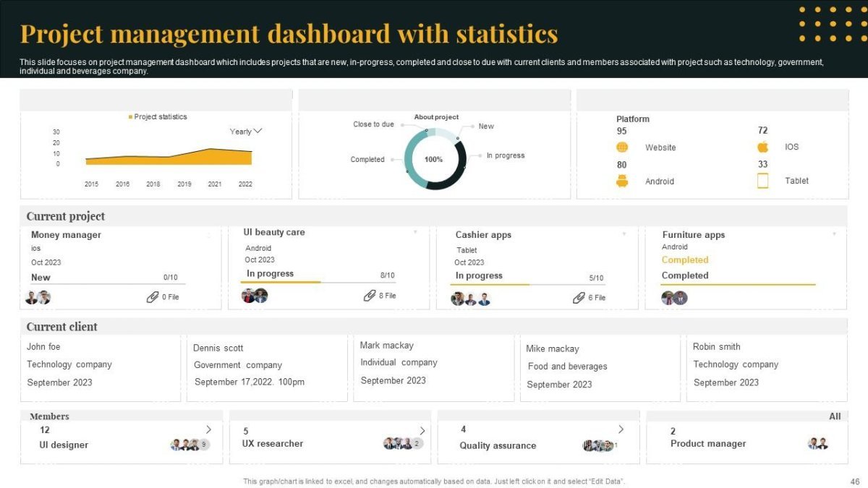
Task: Click the Quality assurance avatar group
Action: 600,445
